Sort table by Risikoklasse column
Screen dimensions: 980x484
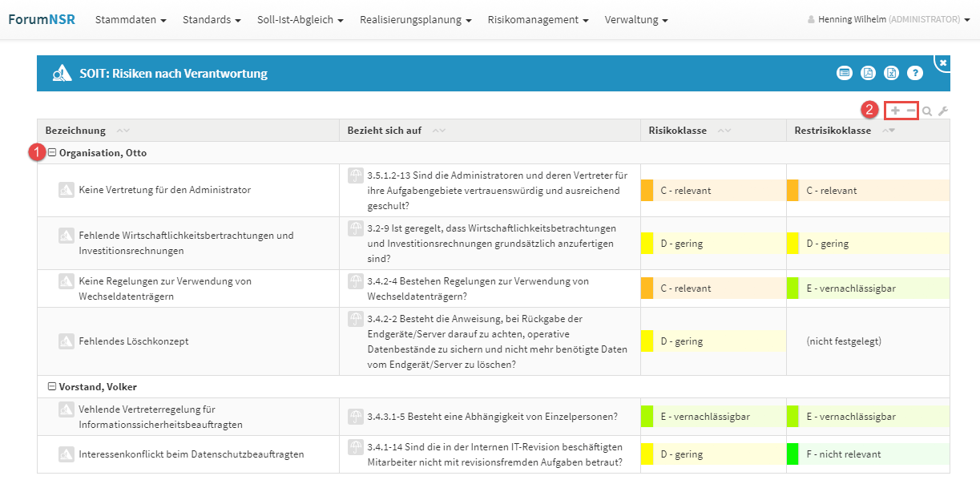[677, 131]
